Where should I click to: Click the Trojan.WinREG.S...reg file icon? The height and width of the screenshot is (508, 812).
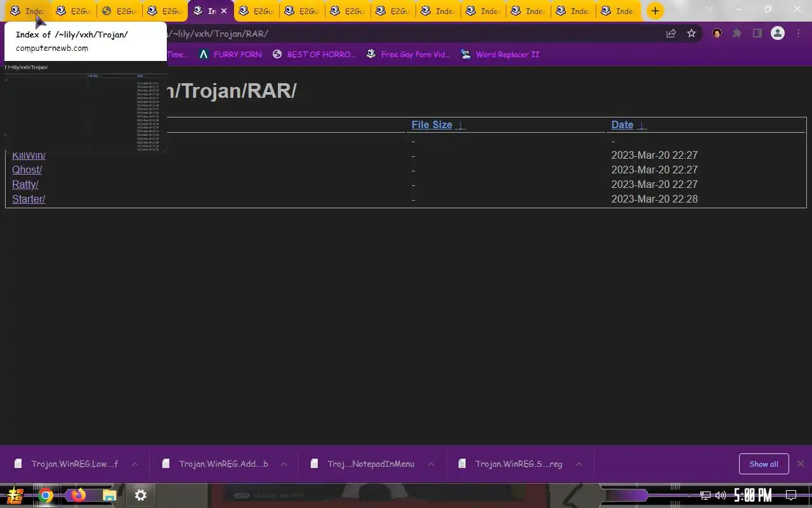click(x=462, y=464)
